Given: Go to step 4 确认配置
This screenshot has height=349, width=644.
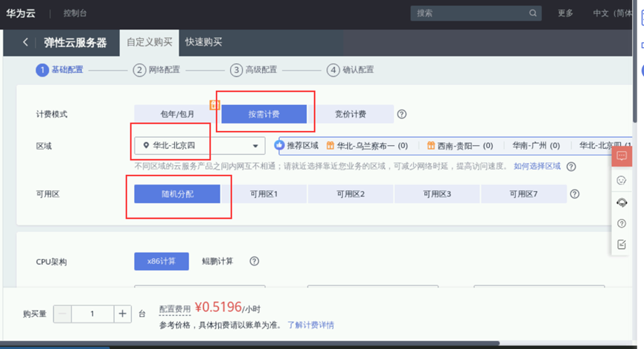Looking at the screenshot, I should click(x=351, y=70).
